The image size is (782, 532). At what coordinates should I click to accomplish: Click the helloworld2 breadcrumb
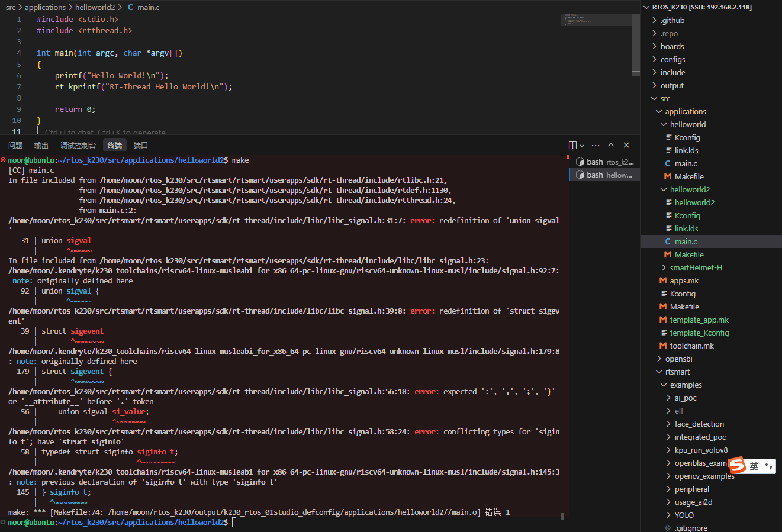pos(95,7)
